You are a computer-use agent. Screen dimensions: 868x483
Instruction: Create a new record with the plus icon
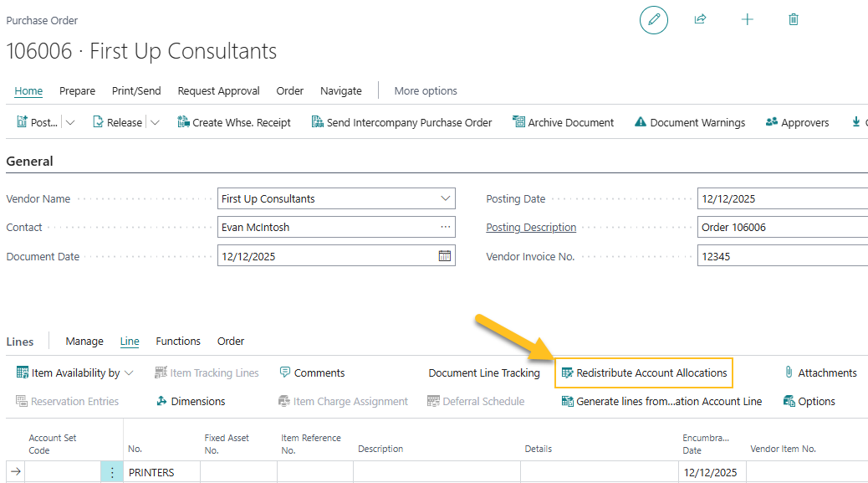tap(747, 19)
